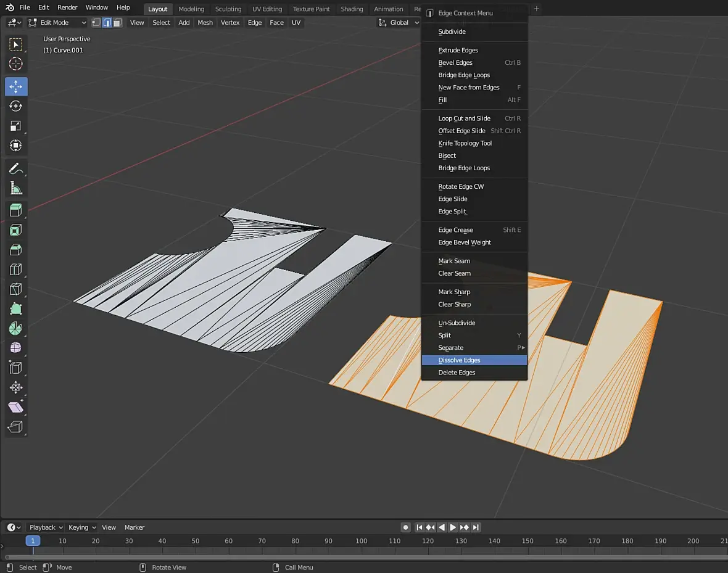Viewport: 728px width, 573px height.
Task: Toggle face select mode
Action: click(117, 23)
